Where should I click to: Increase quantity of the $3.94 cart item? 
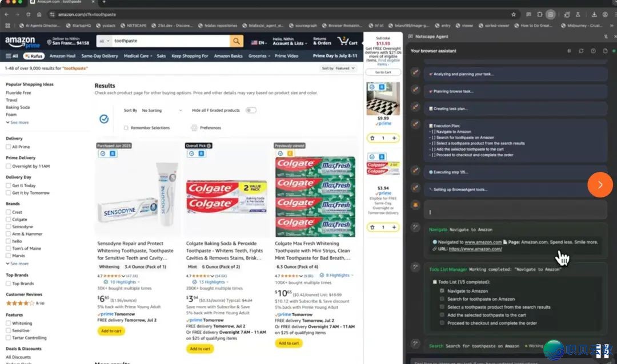(394, 227)
